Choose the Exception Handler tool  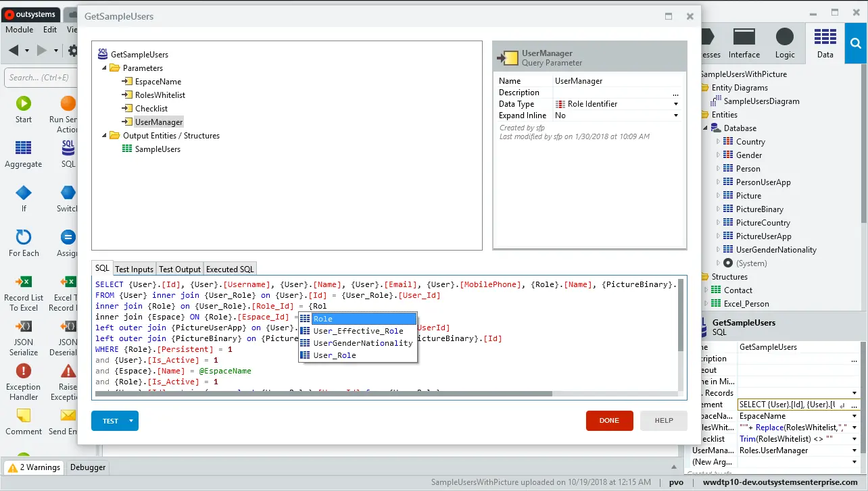coord(23,382)
